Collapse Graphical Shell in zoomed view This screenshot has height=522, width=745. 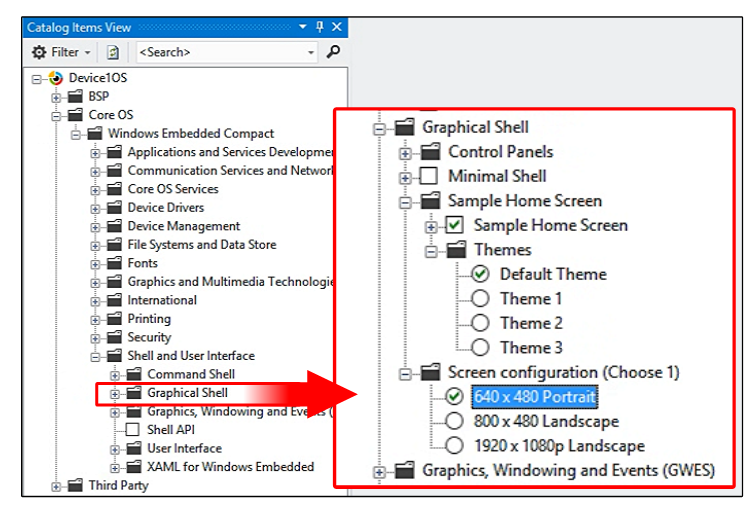tap(379, 129)
